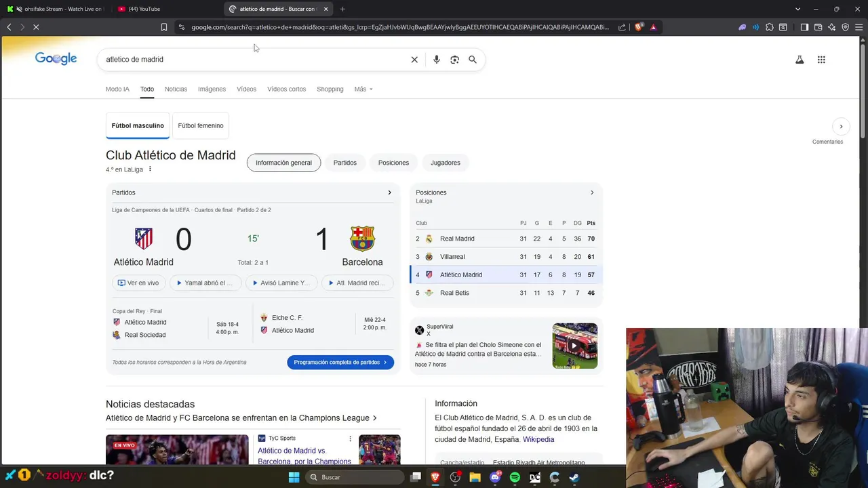This screenshot has width=868, height=488.
Task: Play 'Avisó Lamine Y...' highlight clip
Action: (281, 283)
